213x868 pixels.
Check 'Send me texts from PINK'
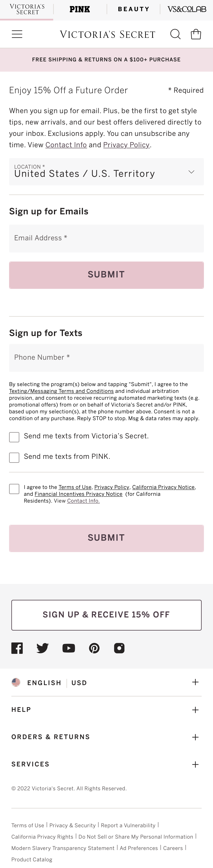point(14,458)
